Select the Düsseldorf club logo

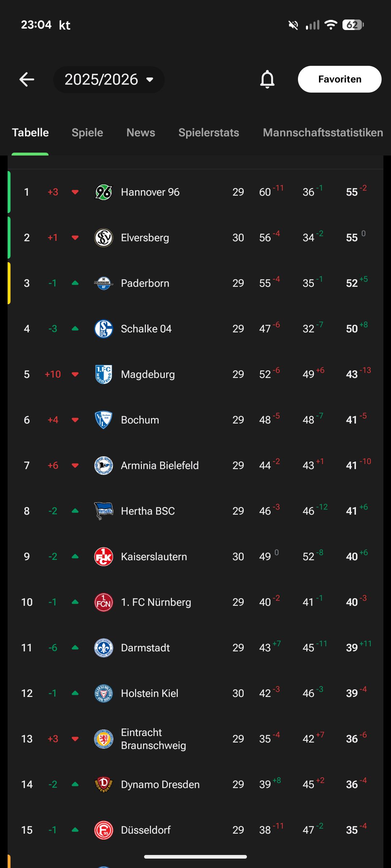click(x=104, y=830)
